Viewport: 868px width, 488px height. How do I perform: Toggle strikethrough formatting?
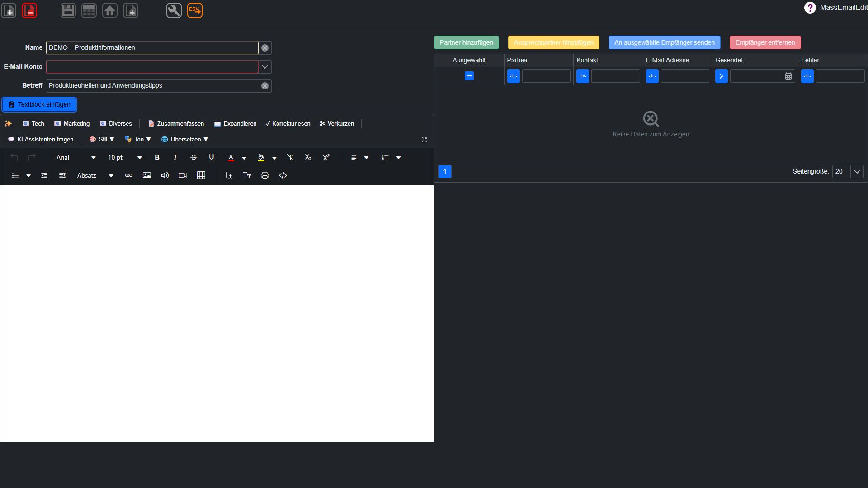(193, 157)
